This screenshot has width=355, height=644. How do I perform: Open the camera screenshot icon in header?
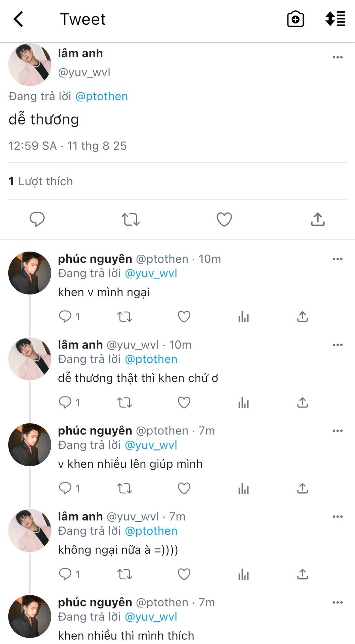click(295, 19)
